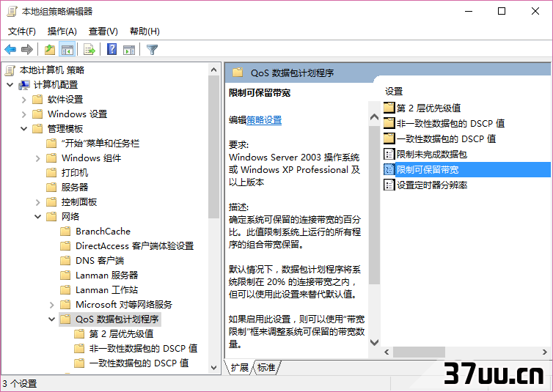Click settings list horizontal scroll left arrow
Image resolution: width=553 pixels, height=392 pixels.
click(x=387, y=352)
